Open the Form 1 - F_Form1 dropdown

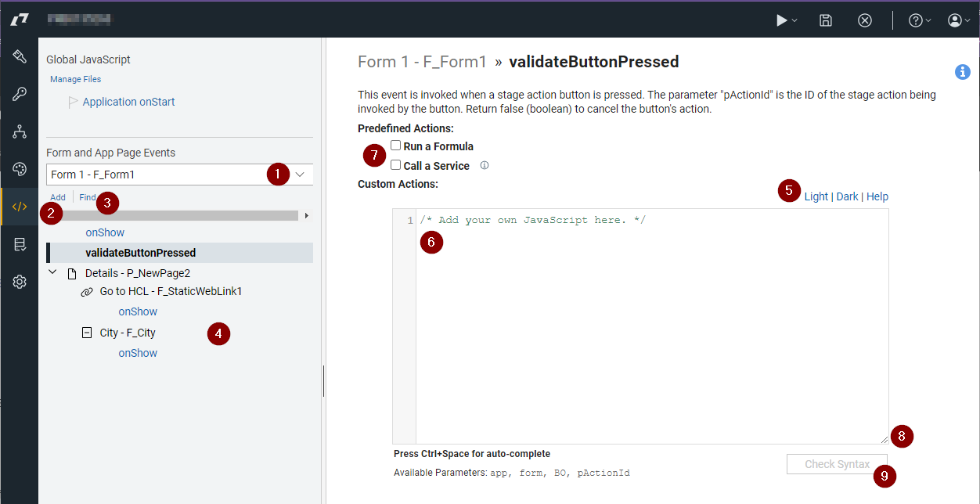180,175
